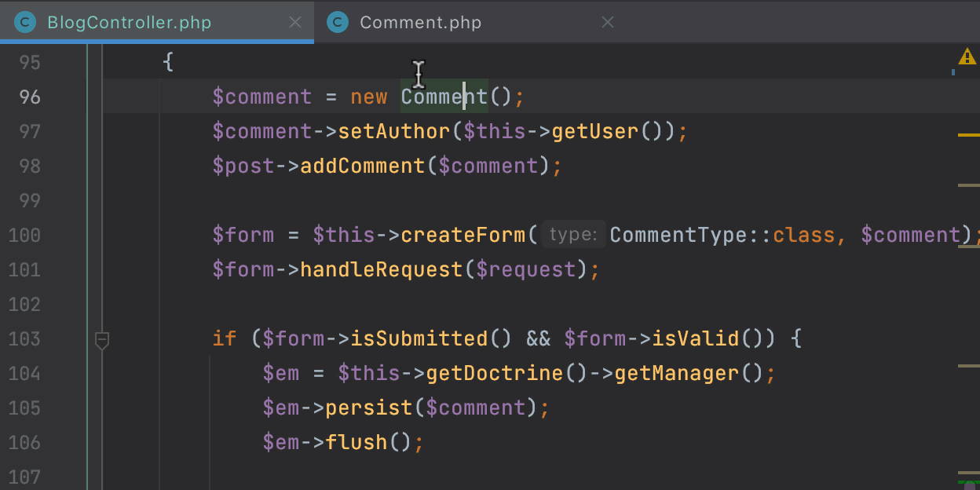Collapse the if block at line 103
Viewport: 980px width, 490px height.
(101, 340)
